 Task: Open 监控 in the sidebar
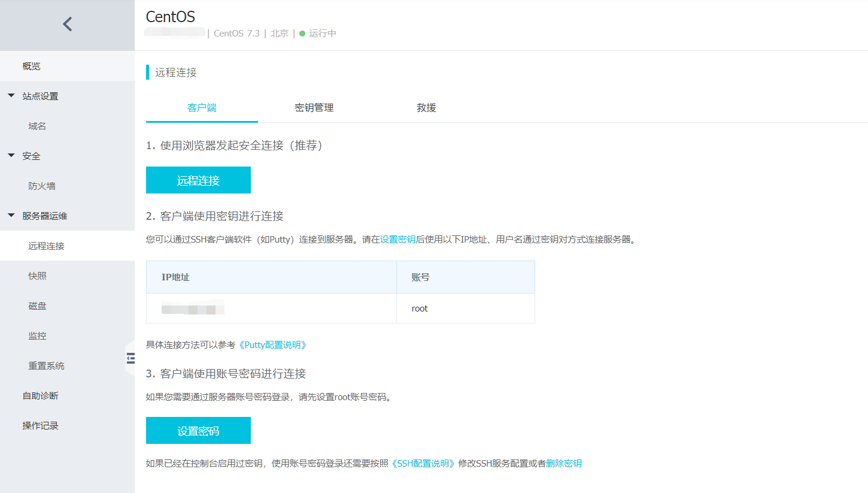tap(67, 335)
